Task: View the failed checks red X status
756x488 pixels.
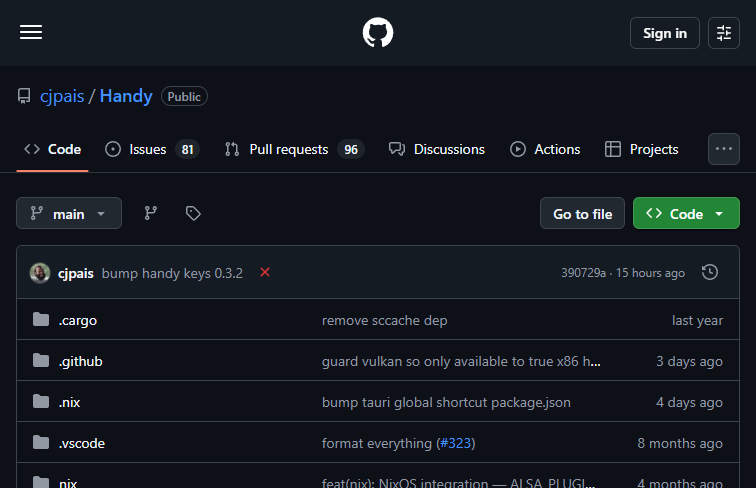Action: coord(265,272)
